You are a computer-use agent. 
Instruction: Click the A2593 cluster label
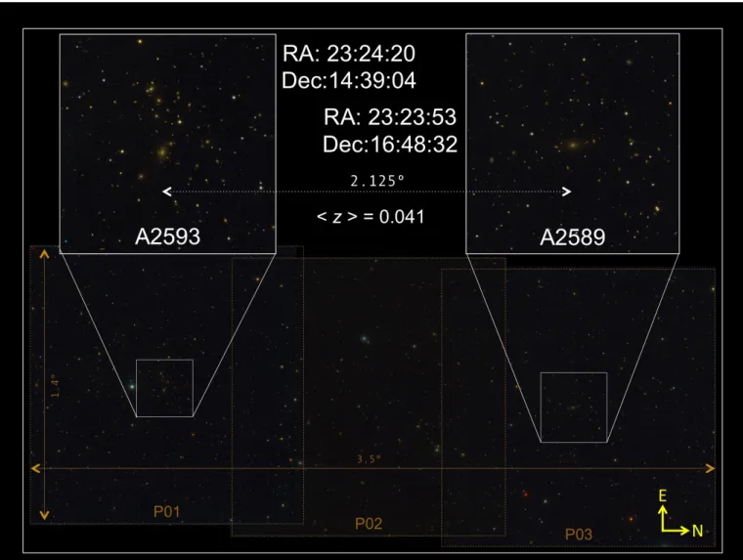pos(168,237)
